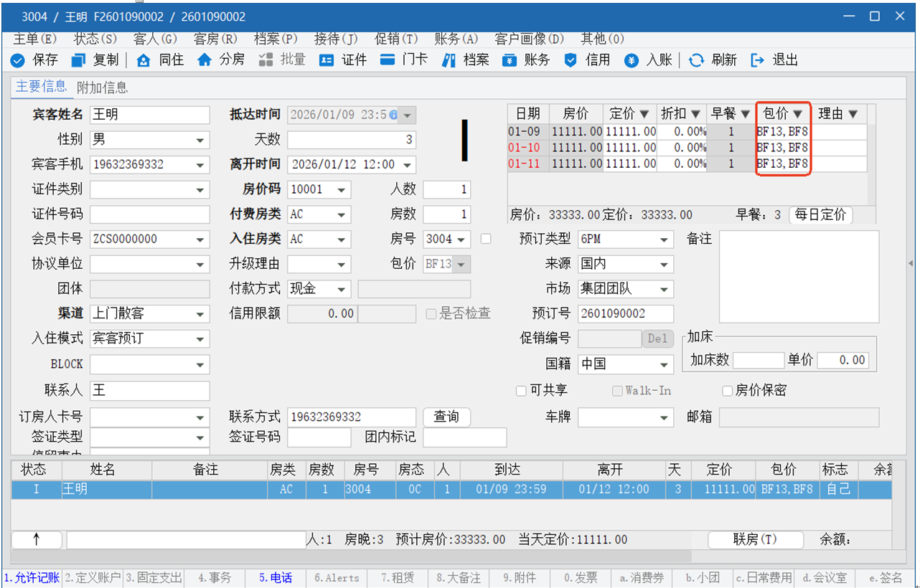Expand the 付款方式 payment method dropdown

pyautogui.click(x=342, y=289)
